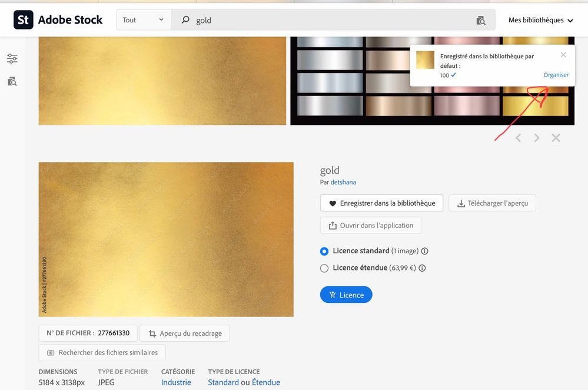Open author detshana profile link
588x390 pixels.
343,182
